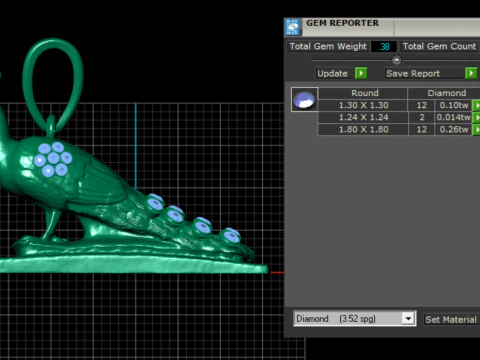Click the 0.10tw weight cell

pyautogui.click(x=453, y=105)
